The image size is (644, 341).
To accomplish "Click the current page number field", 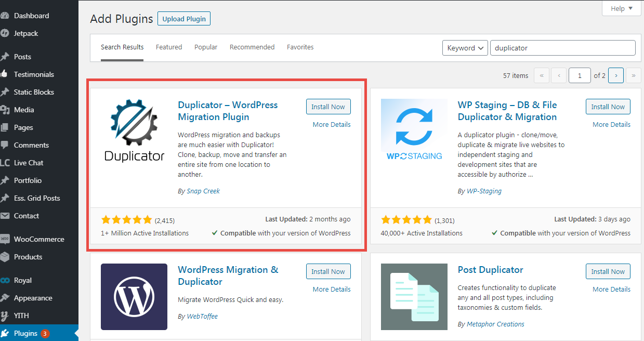I will pyautogui.click(x=580, y=75).
